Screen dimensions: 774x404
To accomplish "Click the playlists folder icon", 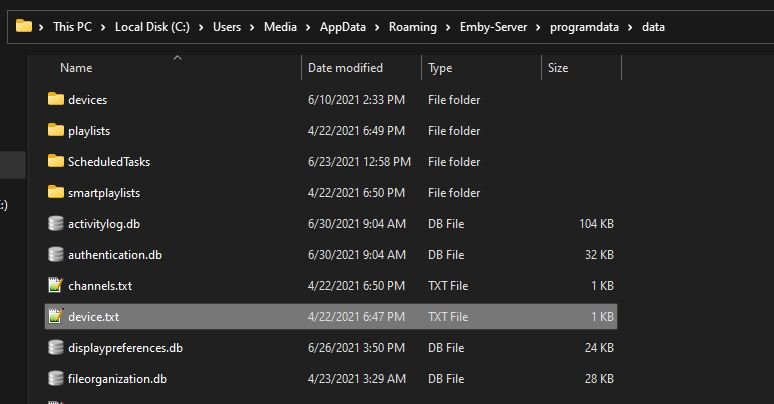I will coord(56,131).
